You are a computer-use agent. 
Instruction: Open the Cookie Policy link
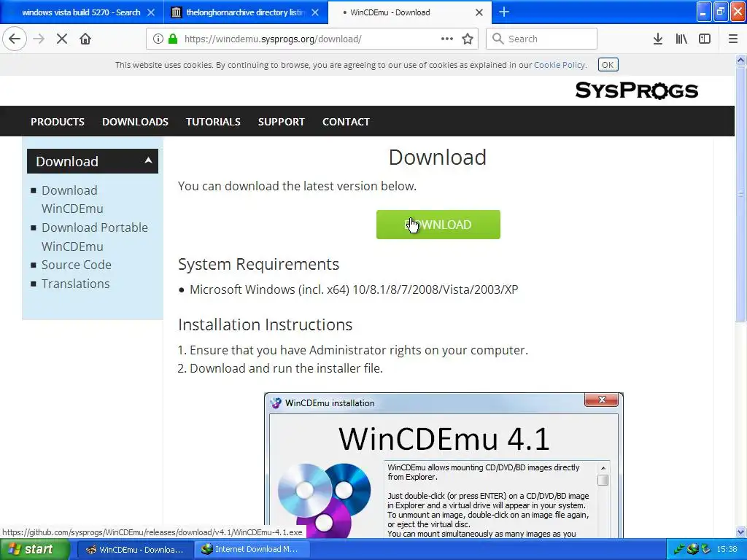[x=560, y=65]
